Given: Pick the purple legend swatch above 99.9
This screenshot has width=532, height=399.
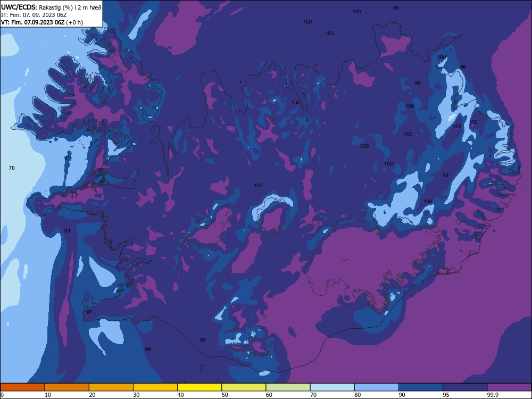Looking at the screenshot, I should point(509,387).
